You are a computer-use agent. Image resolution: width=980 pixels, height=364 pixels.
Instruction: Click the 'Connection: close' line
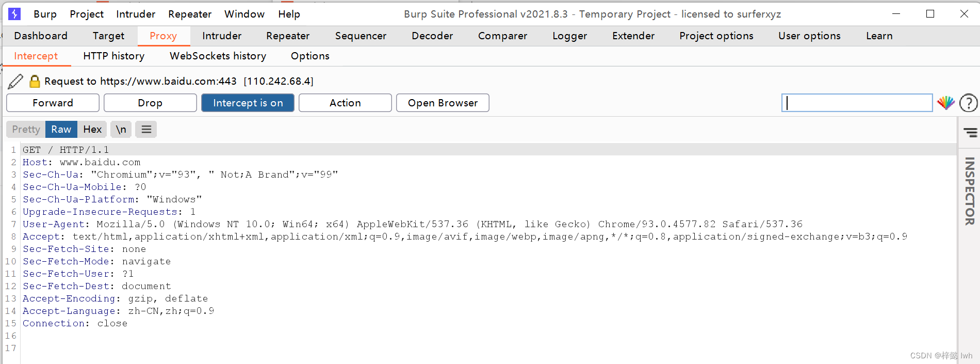[75, 323]
